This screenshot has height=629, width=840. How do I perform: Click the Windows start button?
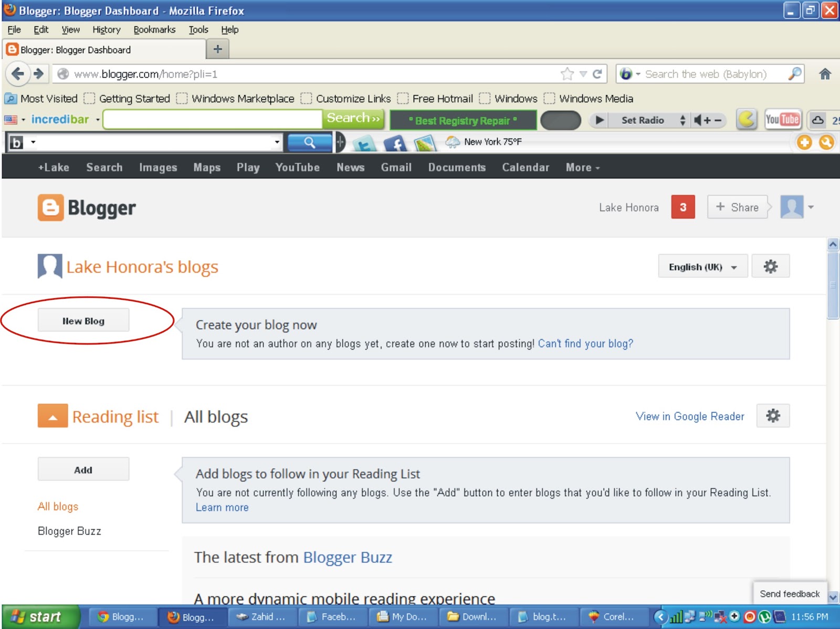(41, 617)
